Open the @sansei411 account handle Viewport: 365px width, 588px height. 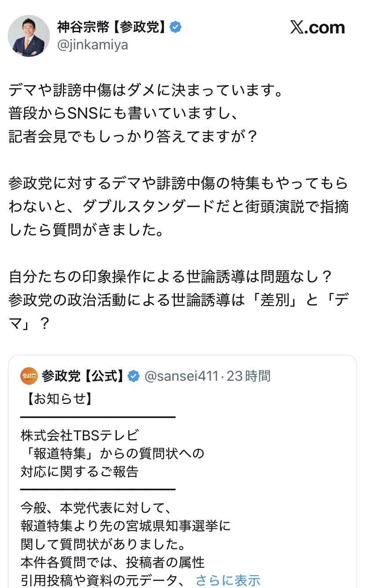pos(182,376)
